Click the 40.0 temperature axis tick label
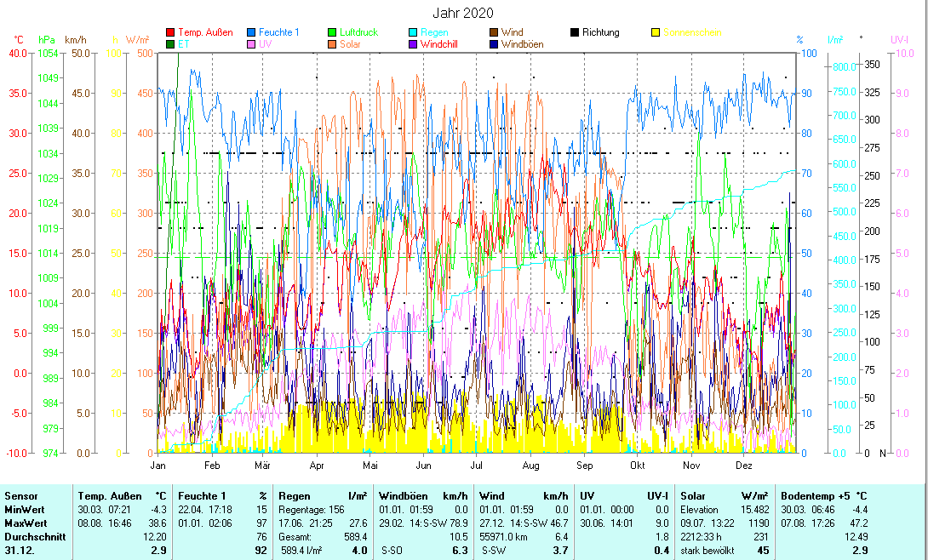The width and height of the screenshot is (928, 560). [18, 54]
